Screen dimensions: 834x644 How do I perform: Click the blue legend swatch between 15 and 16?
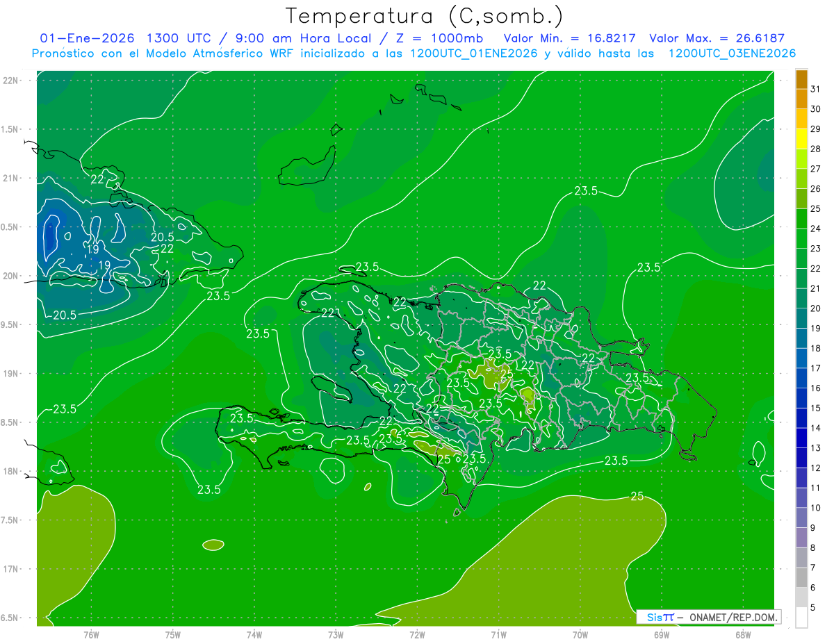pos(801,398)
